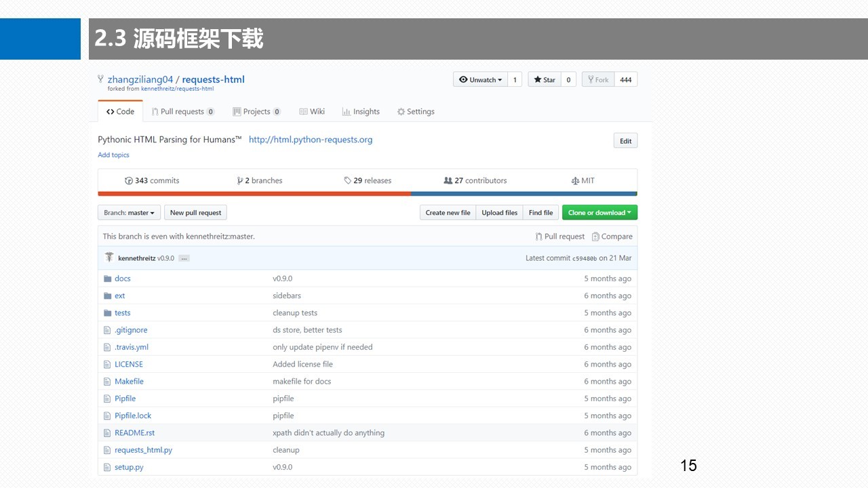Click the .travis.yml file icon
The image size is (868, 488).
(x=107, y=347)
